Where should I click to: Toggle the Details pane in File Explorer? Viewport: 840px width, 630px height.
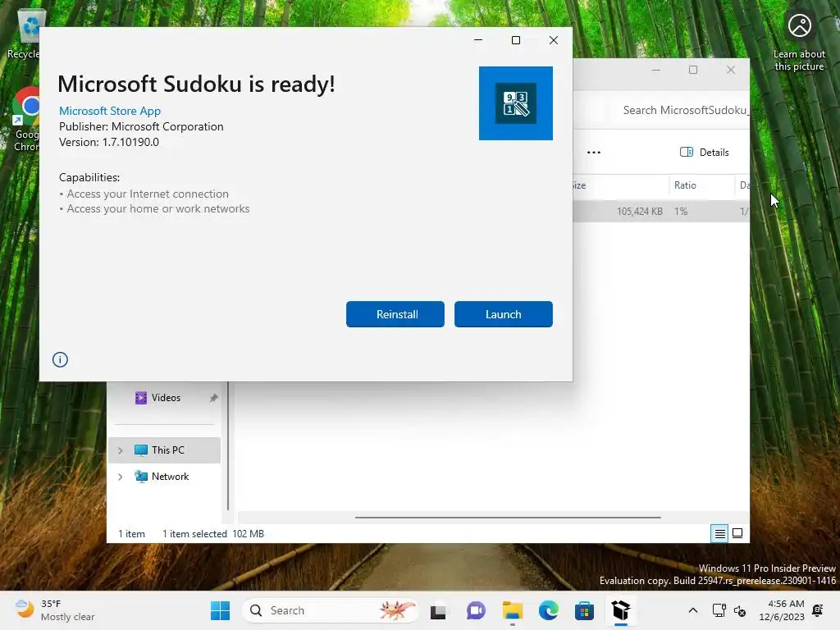click(x=704, y=152)
